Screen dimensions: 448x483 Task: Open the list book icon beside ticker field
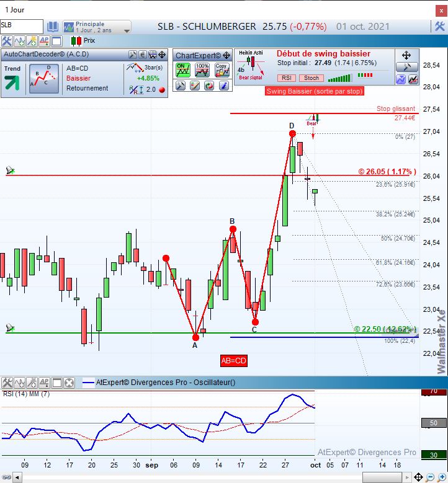[x=52, y=27]
